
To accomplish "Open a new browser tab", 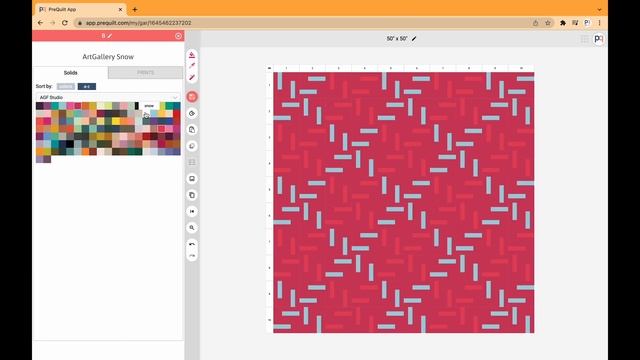I will [135, 9].
